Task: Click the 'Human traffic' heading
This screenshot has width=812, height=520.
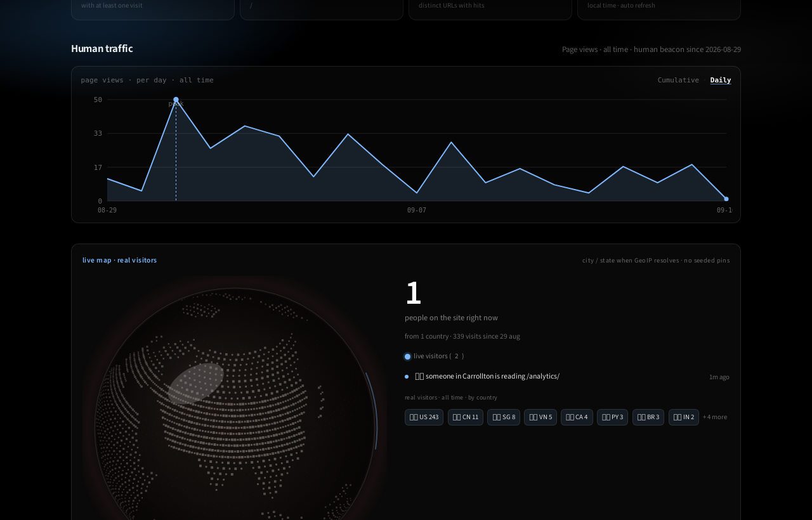Action: 102,48
